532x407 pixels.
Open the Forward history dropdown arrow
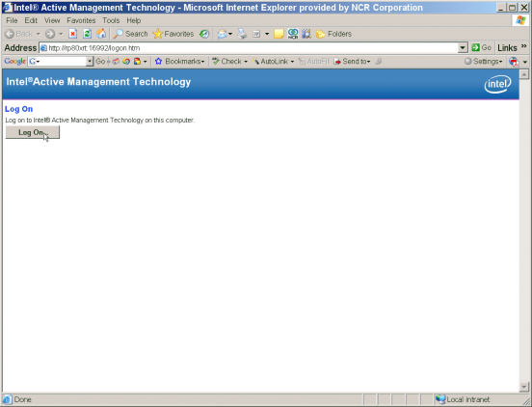pos(61,34)
